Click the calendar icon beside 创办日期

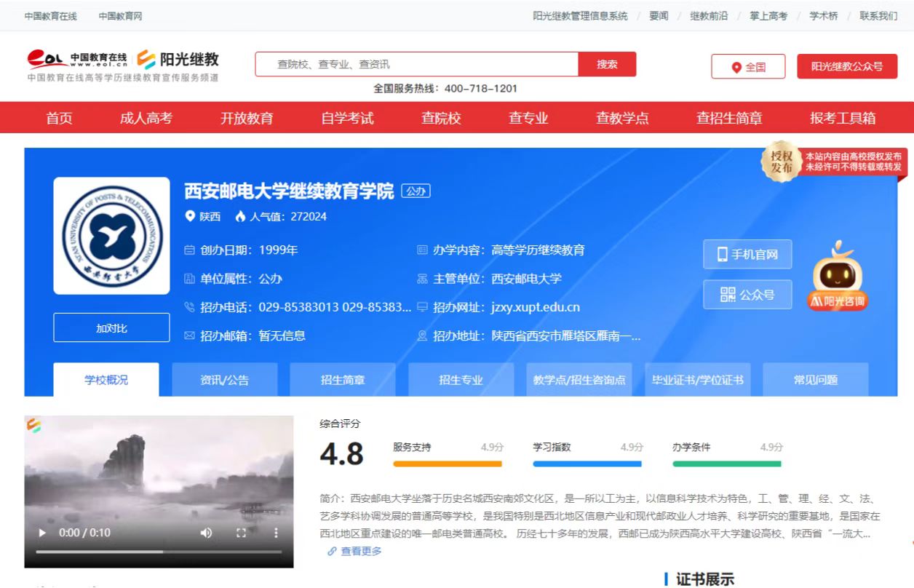pos(190,250)
